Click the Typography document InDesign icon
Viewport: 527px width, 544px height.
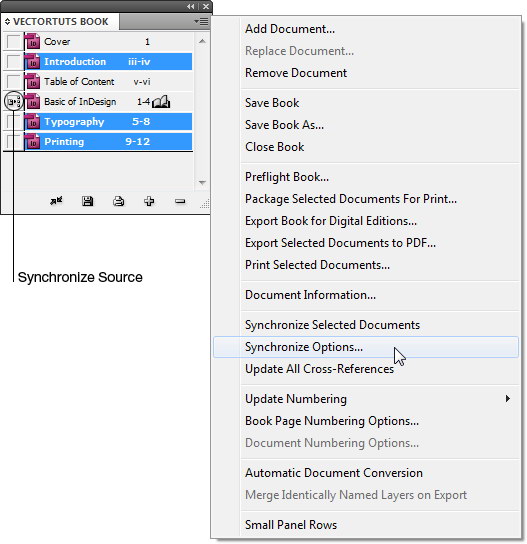tap(32, 122)
